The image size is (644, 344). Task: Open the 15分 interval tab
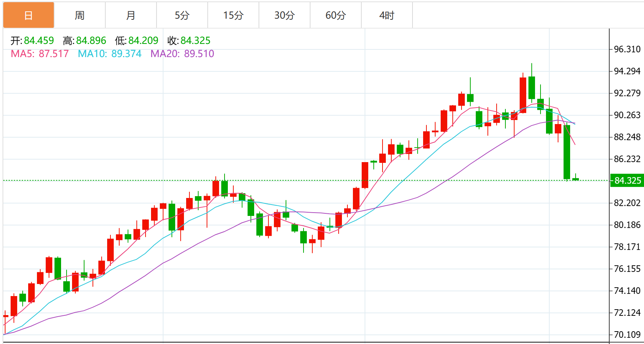233,15
